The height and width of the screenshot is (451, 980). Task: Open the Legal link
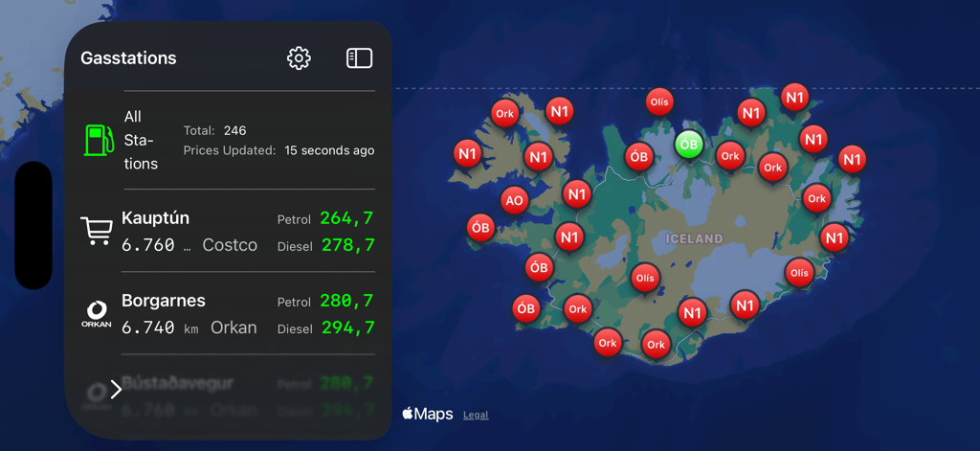click(476, 415)
